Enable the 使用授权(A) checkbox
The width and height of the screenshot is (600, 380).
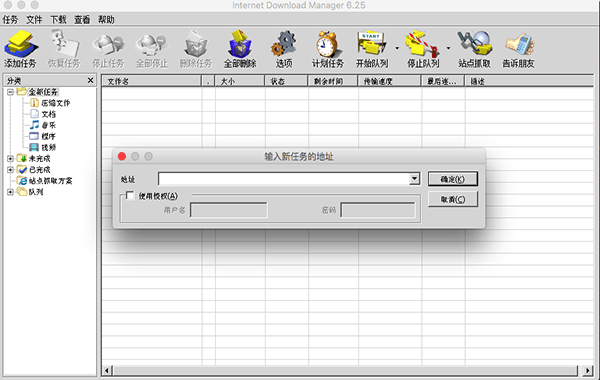pyautogui.click(x=130, y=196)
